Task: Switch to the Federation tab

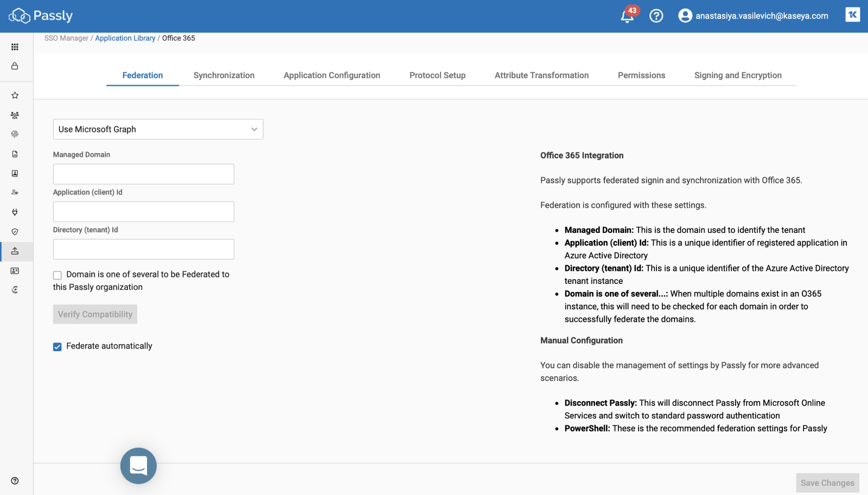Action: (x=143, y=75)
